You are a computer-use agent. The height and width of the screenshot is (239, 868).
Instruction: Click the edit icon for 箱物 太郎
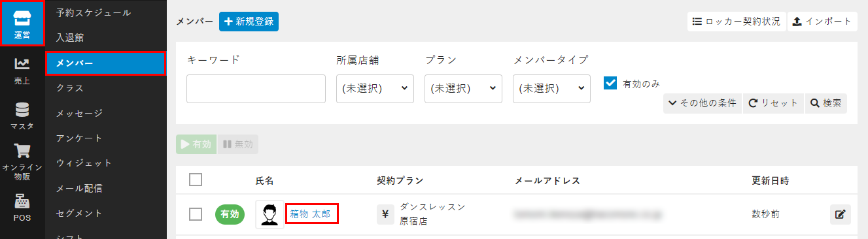tap(841, 214)
